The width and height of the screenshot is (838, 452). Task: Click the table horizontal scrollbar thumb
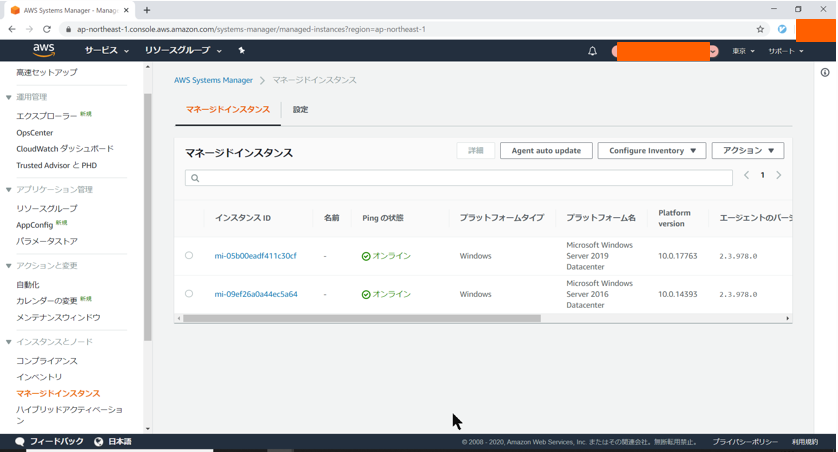point(362,318)
